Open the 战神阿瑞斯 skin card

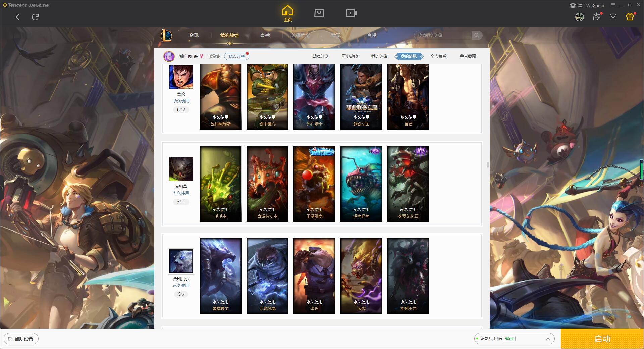coord(220,97)
